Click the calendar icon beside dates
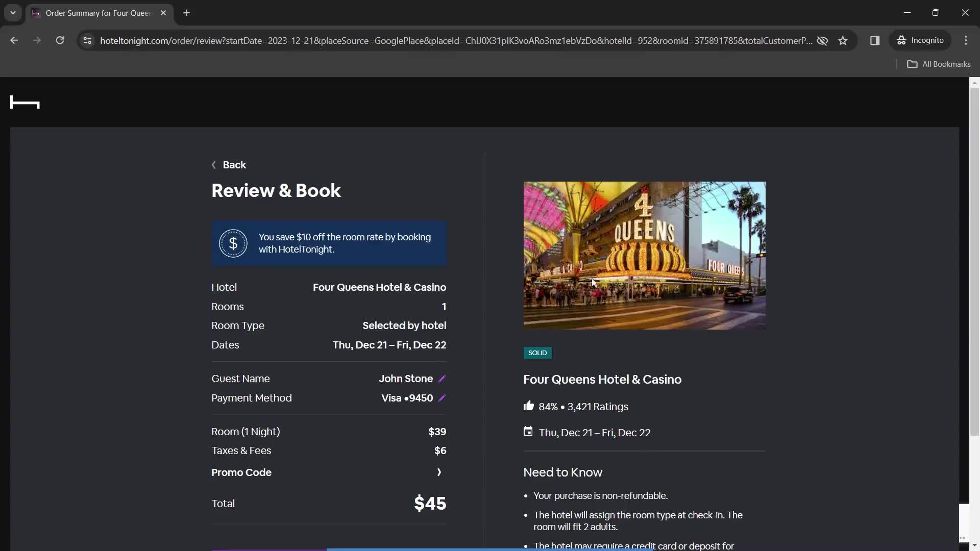Image resolution: width=980 pixels, height=551 pixels. pyautogui.click(x=528, y=432)
